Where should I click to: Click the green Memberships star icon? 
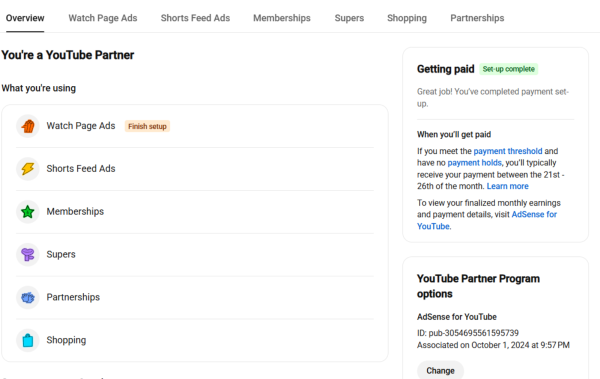[28, 212]
